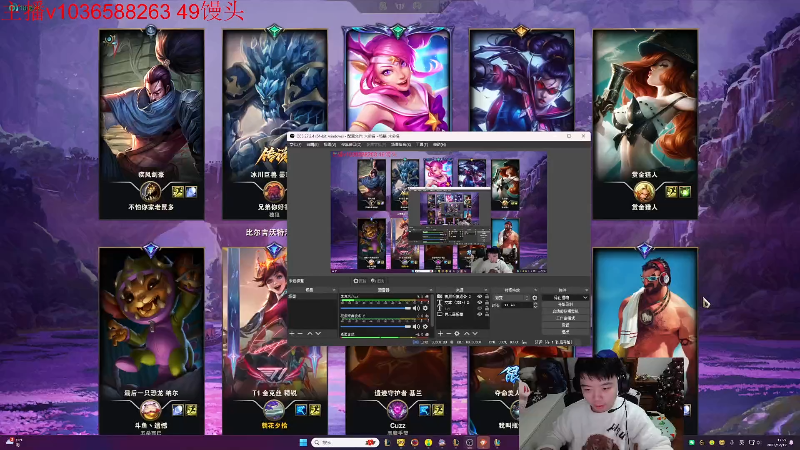
Task: Open gear settings for second mixer channel
Action: [x=425, y=327]
